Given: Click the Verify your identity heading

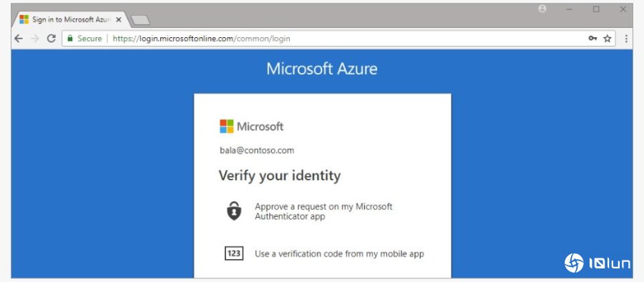Looking at the screenshot, I should [280, 176].
